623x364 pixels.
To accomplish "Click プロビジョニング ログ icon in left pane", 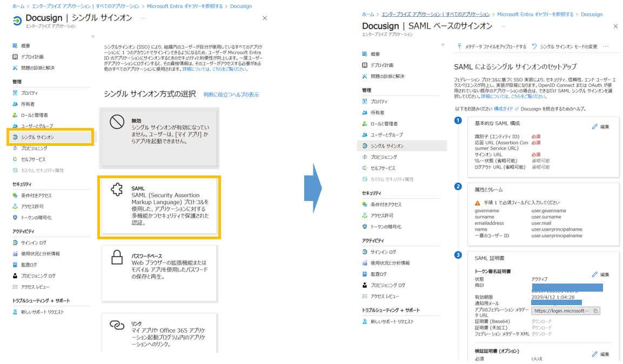I will pyautogui.click(x=15, y=276).
